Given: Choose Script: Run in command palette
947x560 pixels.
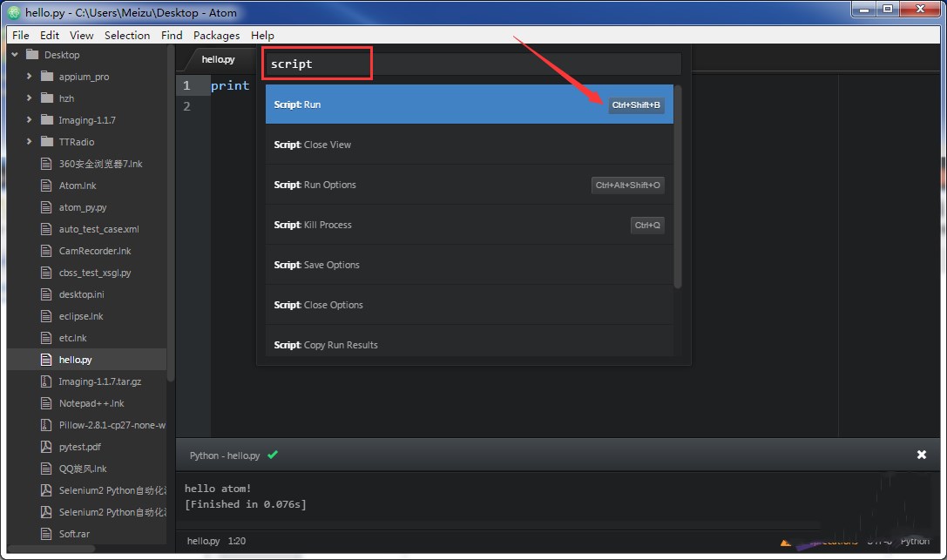Looking at the screenshot, I should [470, 105].
